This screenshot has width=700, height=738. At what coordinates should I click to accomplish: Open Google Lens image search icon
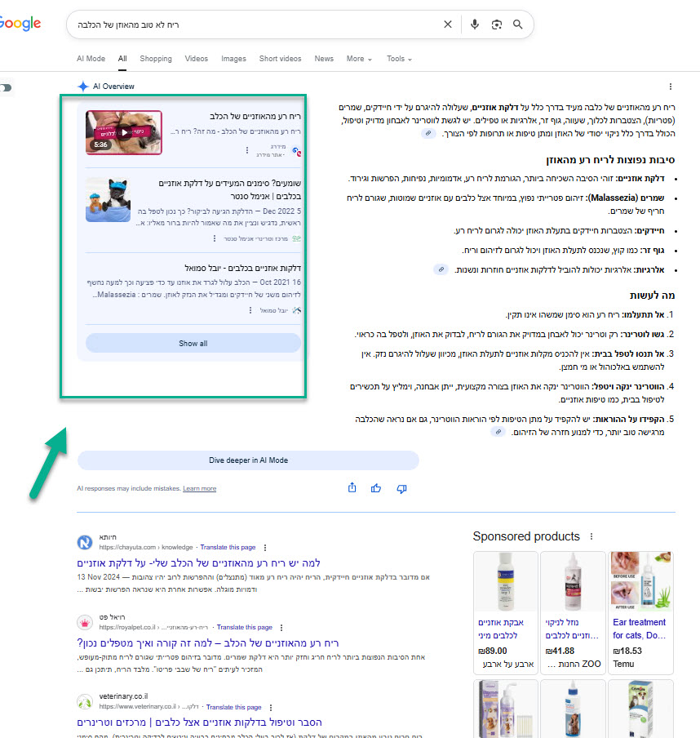[497, 24]
